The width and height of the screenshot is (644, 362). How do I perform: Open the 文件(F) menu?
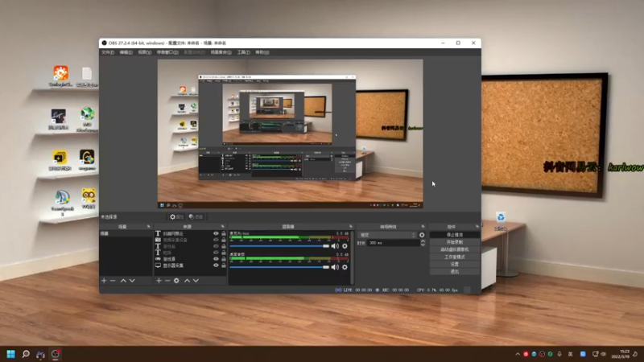point(108,52)
